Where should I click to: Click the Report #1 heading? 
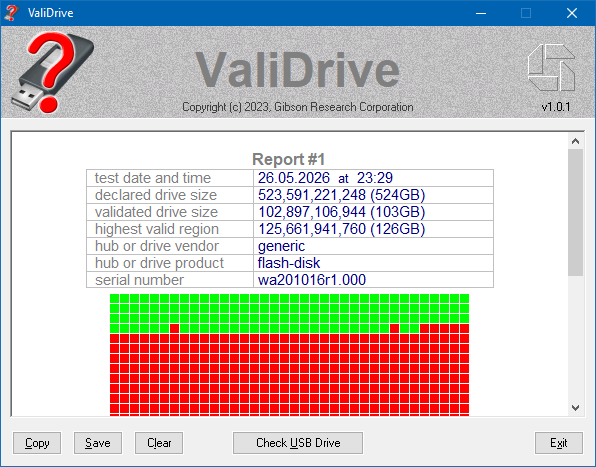[x=289, y=159]
